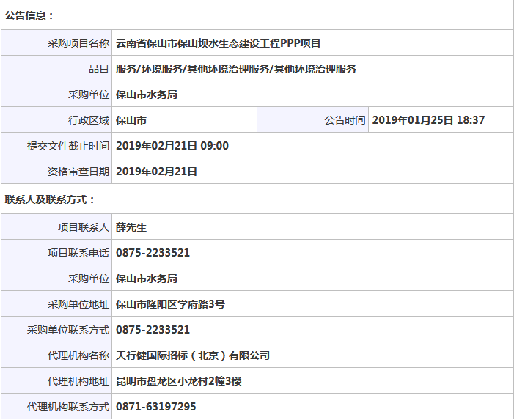
Task: Select the 采购项目名称 label cell
Action: 56,43
